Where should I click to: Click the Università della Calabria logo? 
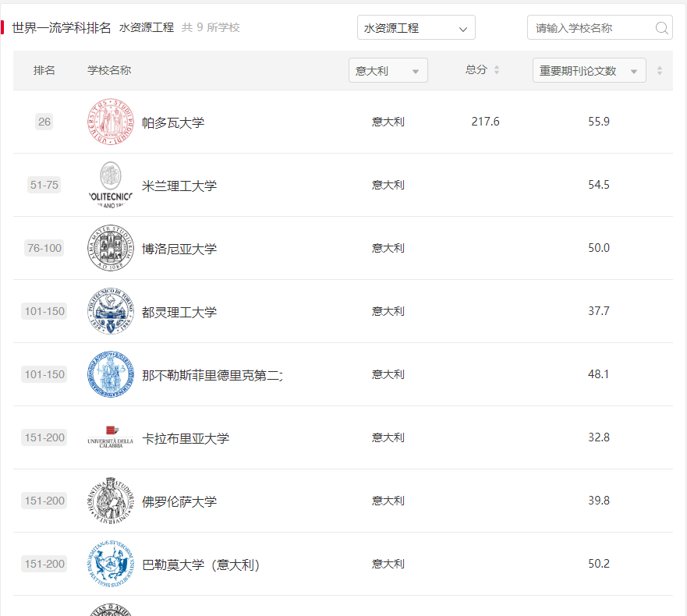[x=110, y=437]
